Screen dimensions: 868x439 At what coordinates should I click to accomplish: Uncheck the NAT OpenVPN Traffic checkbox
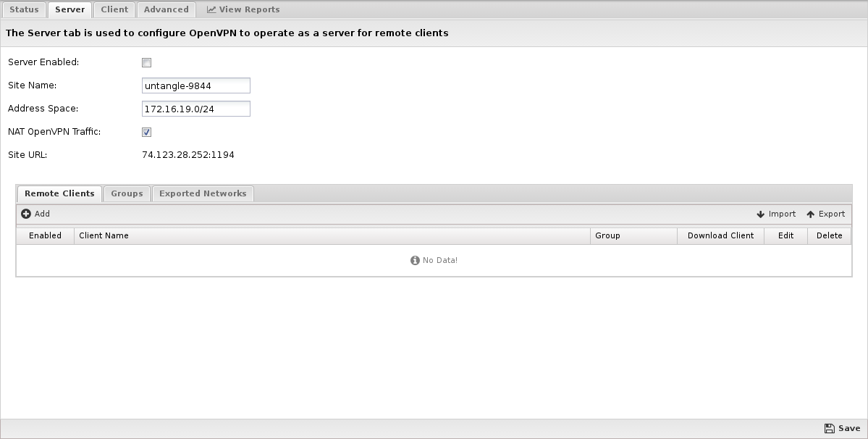pos(147,133)
